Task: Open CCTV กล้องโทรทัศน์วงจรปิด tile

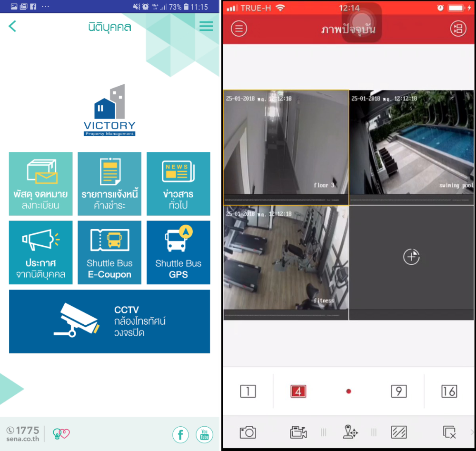Action: (109, 321)
